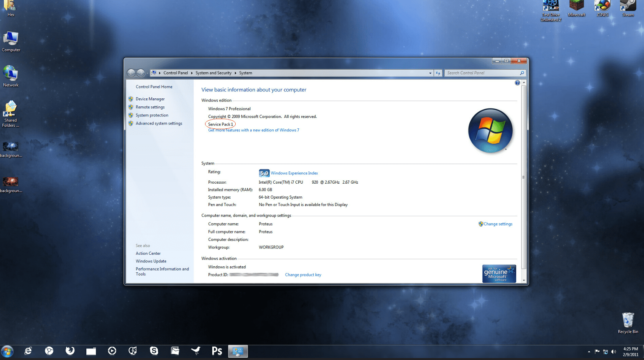This screenshot has width=644, height=360.
Task: Launch Chrome from the taskbar
Action: [x=49, y=351]
